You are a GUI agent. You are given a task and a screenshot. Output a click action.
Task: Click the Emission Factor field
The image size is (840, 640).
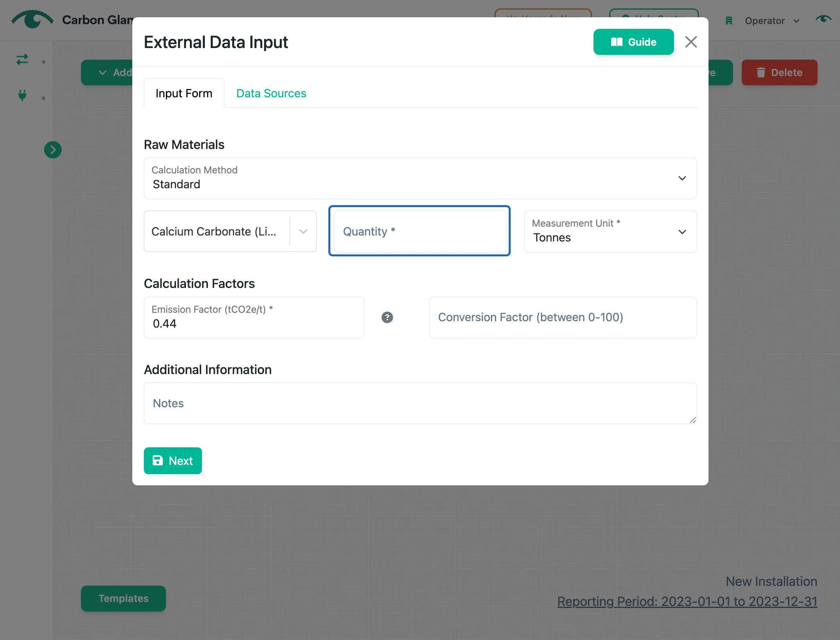tap(254, 318)
